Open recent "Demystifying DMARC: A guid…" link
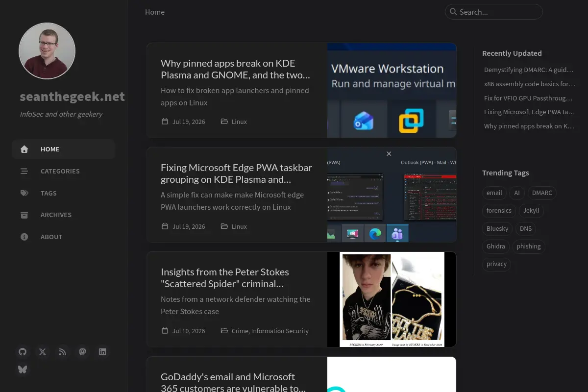Screen dimensions: 588x392 click(529, 70)
